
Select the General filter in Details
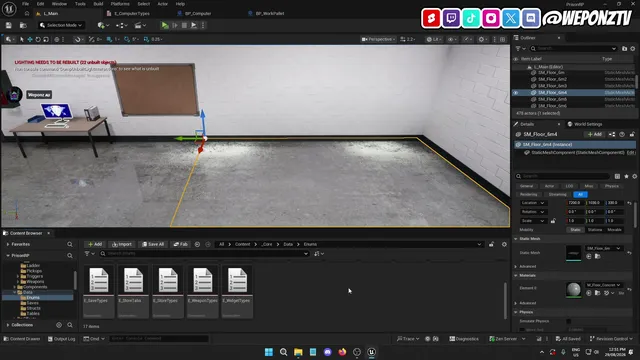pos(527,186)
